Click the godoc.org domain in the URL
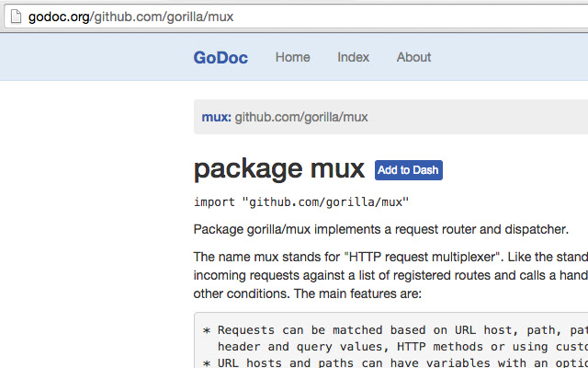Image resolution: width=588 pixels, height=368 pixels. 59,17
